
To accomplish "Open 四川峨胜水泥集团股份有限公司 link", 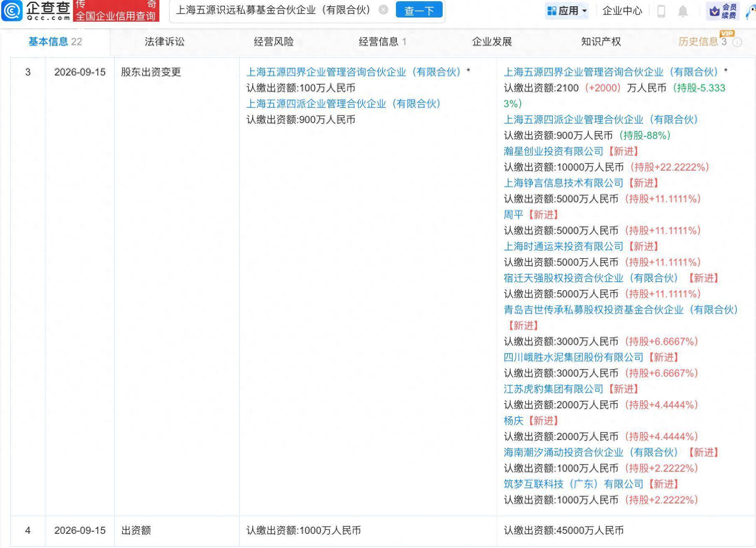I will point(574,357).
